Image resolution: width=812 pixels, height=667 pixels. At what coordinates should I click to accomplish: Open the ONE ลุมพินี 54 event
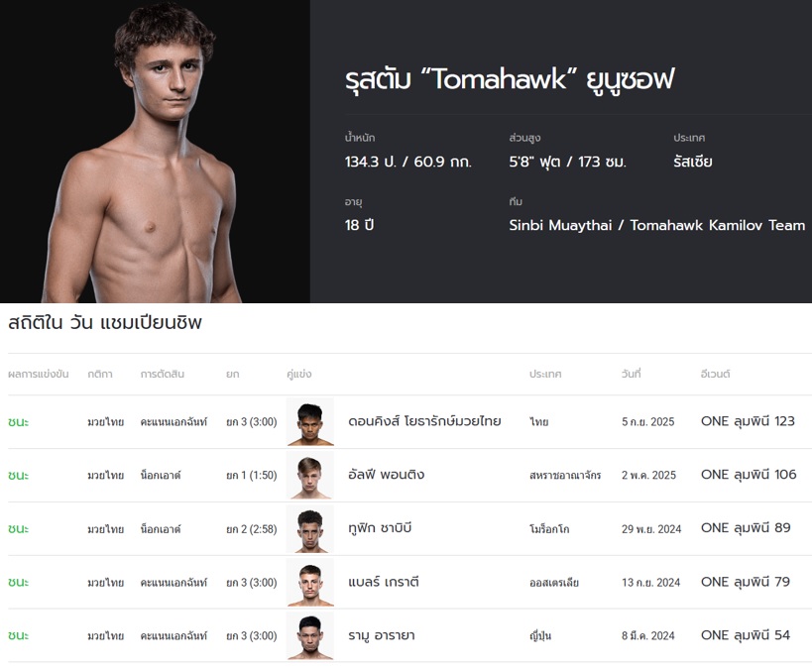[x=745, y=635]
